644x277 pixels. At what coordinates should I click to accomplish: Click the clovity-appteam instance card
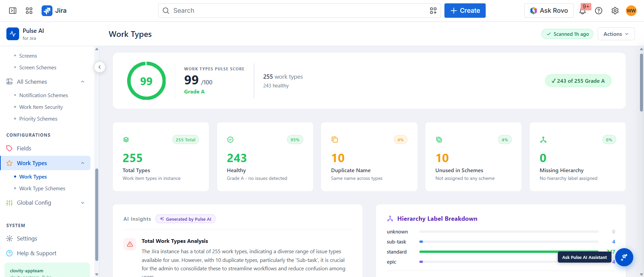(x=47, y=270)
